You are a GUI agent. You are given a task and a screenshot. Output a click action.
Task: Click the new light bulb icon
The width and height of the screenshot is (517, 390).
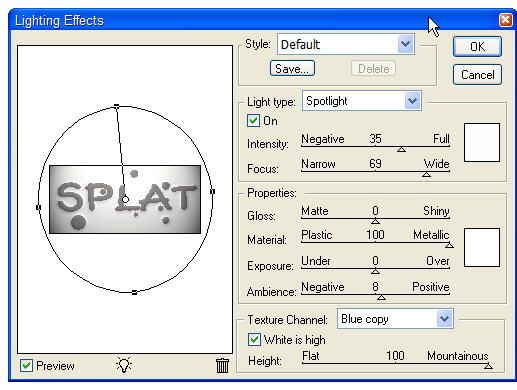click(x=124, y=365)
